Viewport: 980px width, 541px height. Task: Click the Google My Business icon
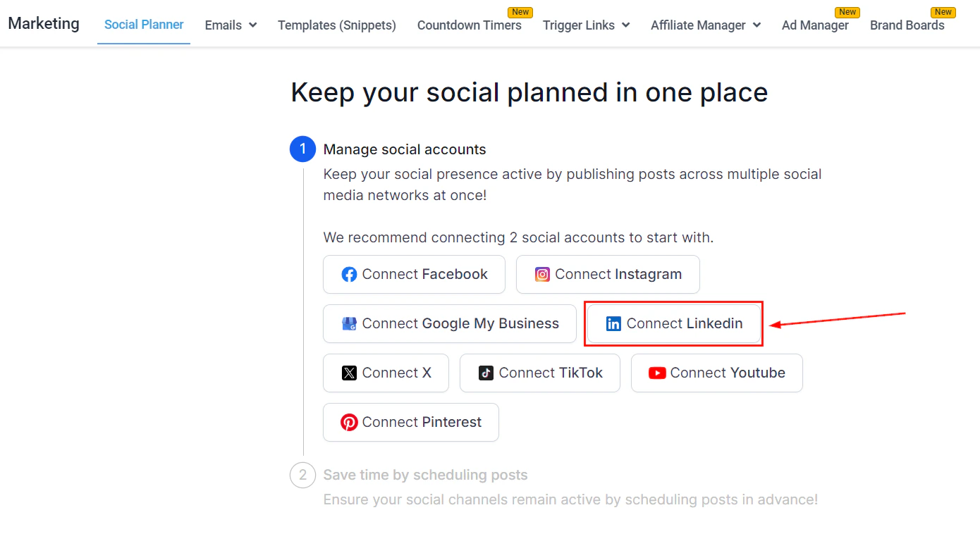pos(349,323)
